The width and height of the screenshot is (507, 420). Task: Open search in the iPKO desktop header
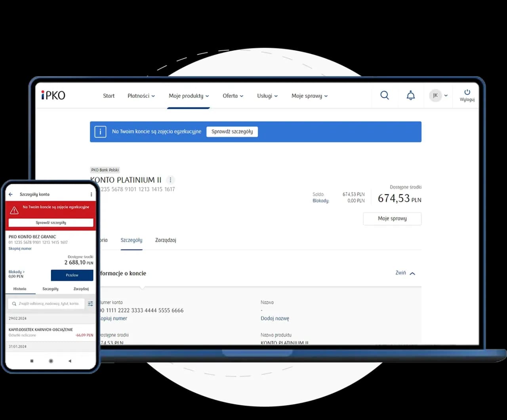tap(384, 95)
